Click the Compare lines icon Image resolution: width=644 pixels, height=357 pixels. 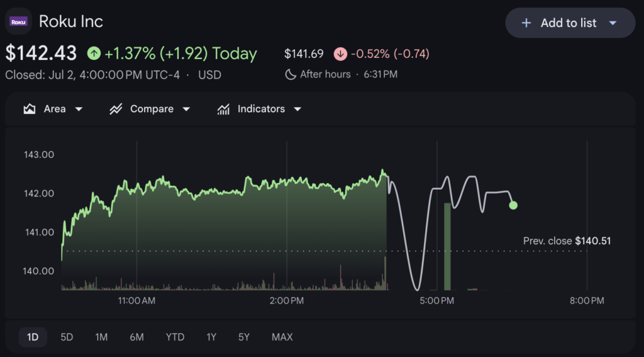(x=116, y=109)
